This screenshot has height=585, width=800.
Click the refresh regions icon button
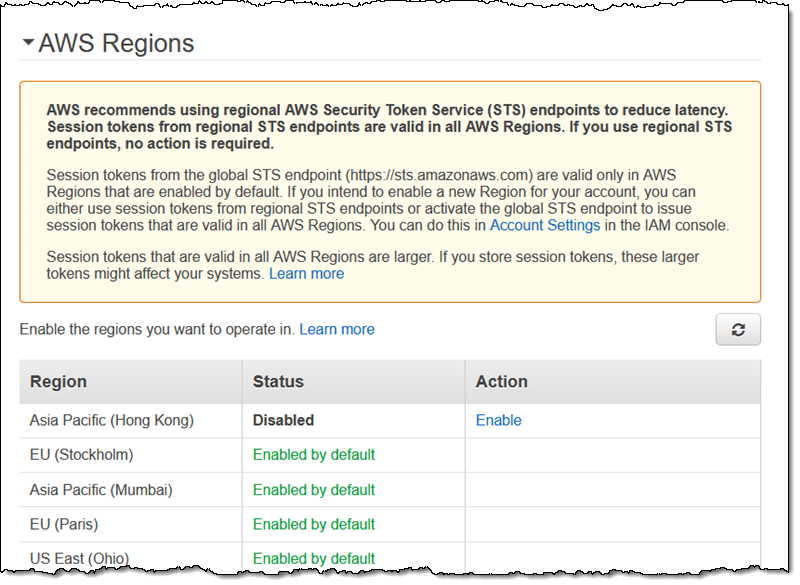[738, 329]
